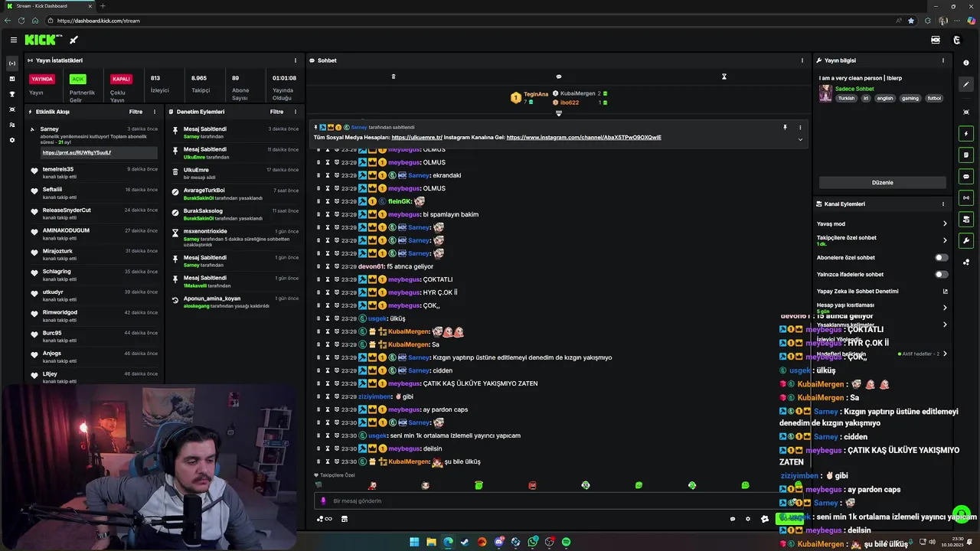Screen dimensions: 980x551
Task: Toggle the moderation notes widget in right bar
Action: (x=966, y=155)
